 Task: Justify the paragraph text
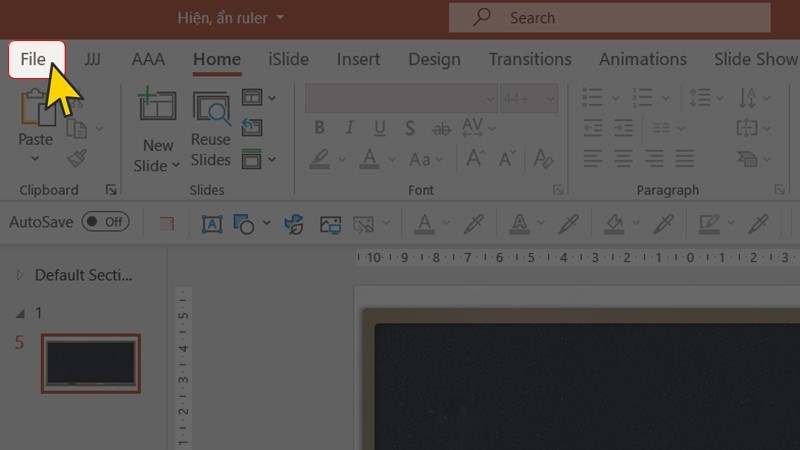point(684,159)
